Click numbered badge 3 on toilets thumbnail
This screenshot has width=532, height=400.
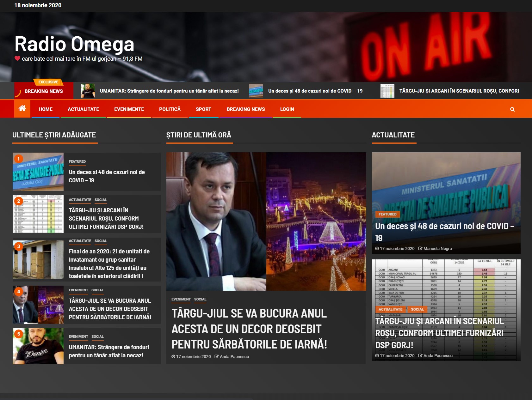pyautogui.click(x=18, y=246)
